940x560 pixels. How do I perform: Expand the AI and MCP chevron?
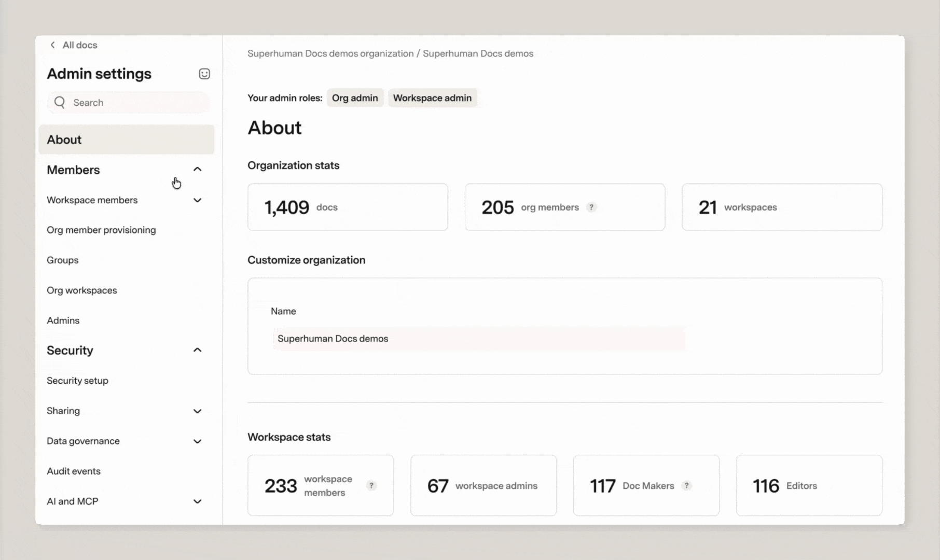(x=197, y=501)
